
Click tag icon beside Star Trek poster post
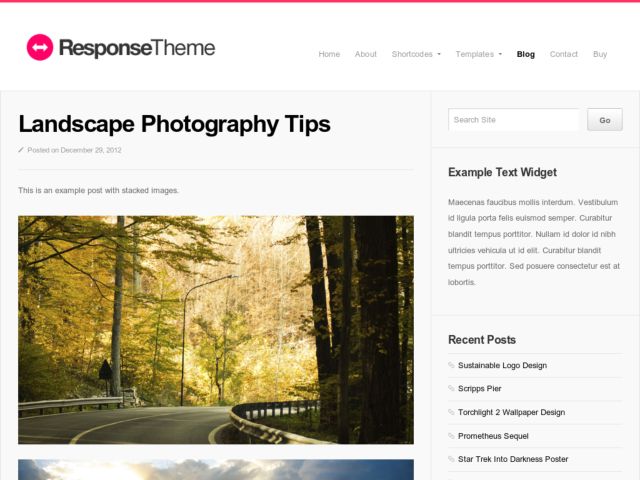[x=451, y=459]
